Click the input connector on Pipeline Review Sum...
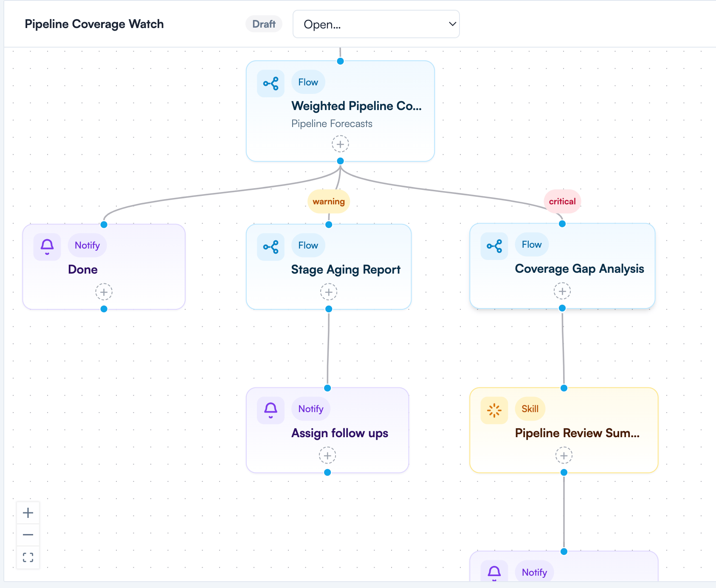 564,388
